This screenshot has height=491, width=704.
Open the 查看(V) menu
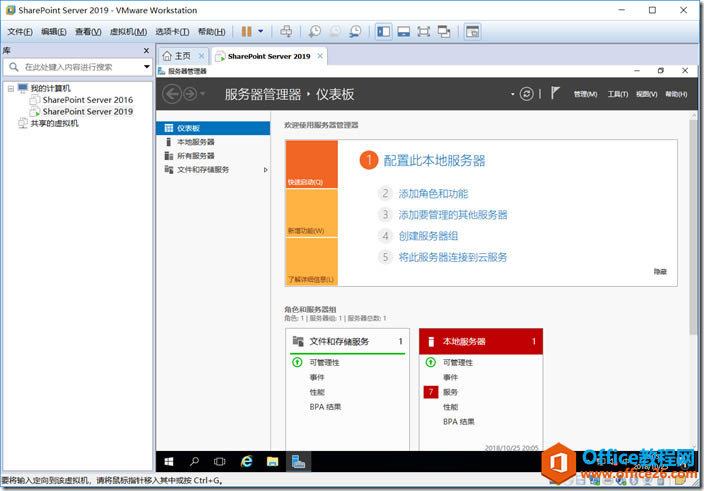pyautogui.click(x=88, y=31)
